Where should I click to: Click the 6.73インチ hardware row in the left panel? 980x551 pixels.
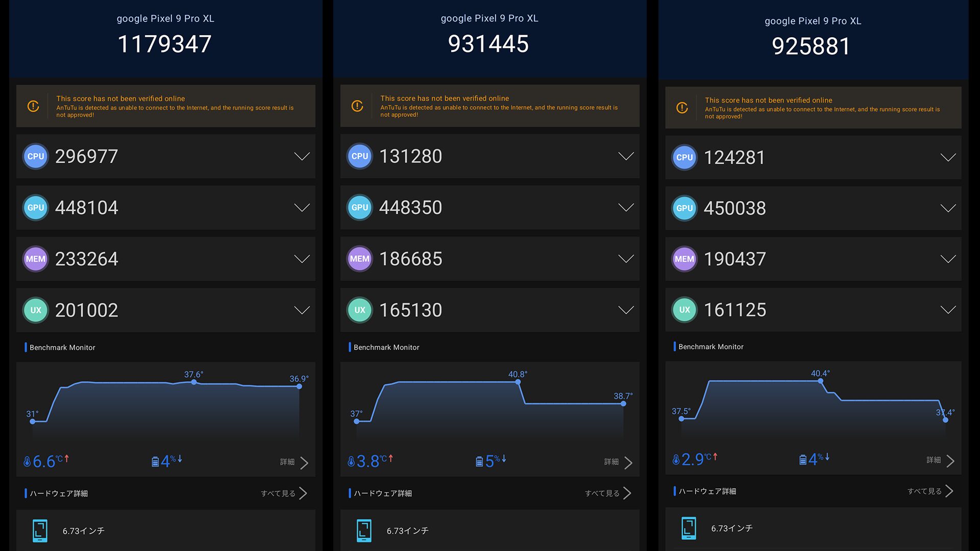tap(84, 531)
